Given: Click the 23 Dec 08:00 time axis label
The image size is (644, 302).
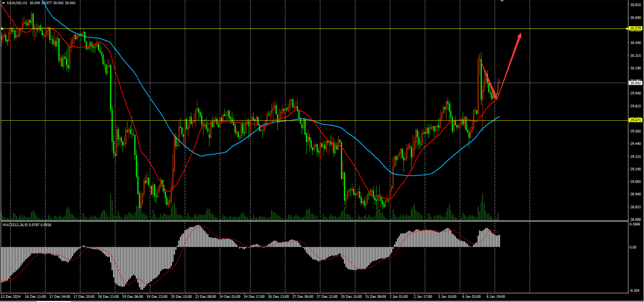Looking at the screenshot, I should [205, 297].
